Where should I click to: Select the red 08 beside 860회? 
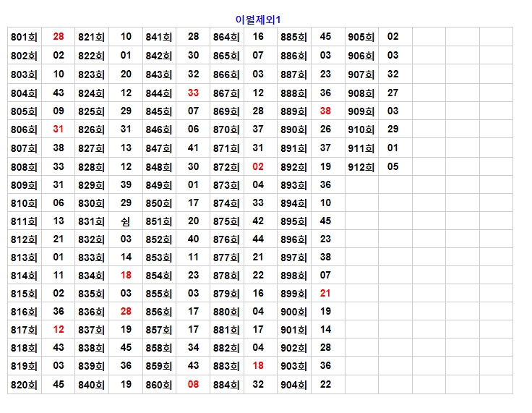(193, 385)
